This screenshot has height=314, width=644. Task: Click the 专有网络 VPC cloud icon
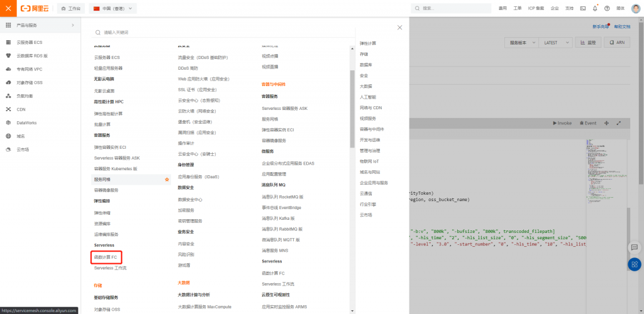[8, 69]
